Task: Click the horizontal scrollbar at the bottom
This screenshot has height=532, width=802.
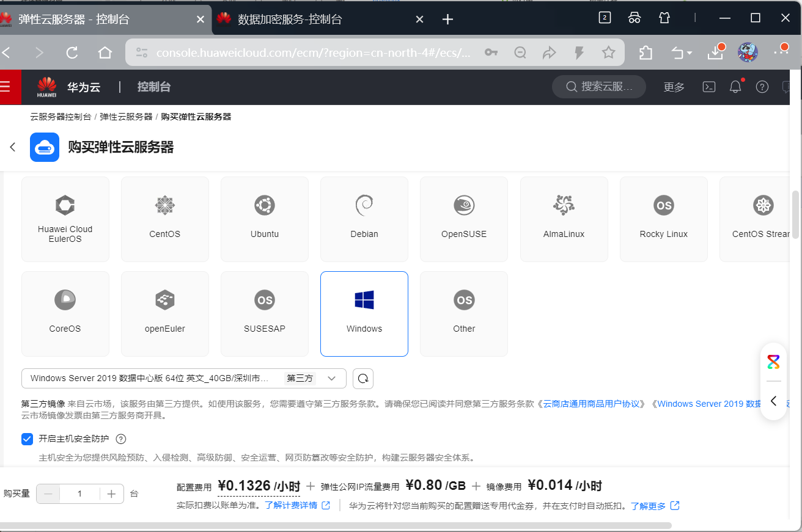Action: coord(336,525)
